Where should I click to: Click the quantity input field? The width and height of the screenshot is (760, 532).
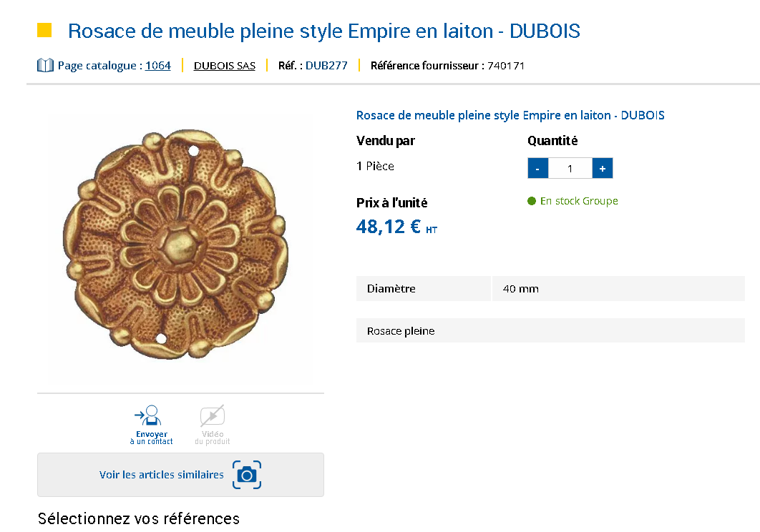click(x=570, y=168)
